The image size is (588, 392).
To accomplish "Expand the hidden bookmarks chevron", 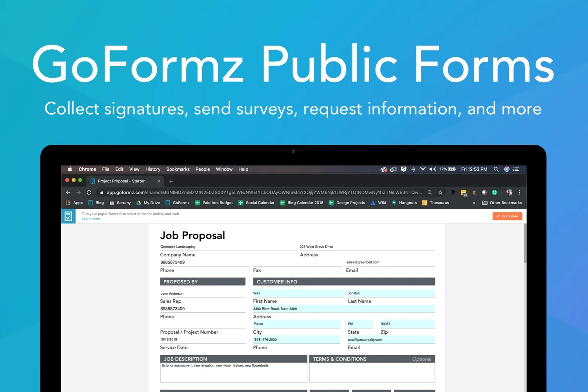I will click(x=474, y=203).
